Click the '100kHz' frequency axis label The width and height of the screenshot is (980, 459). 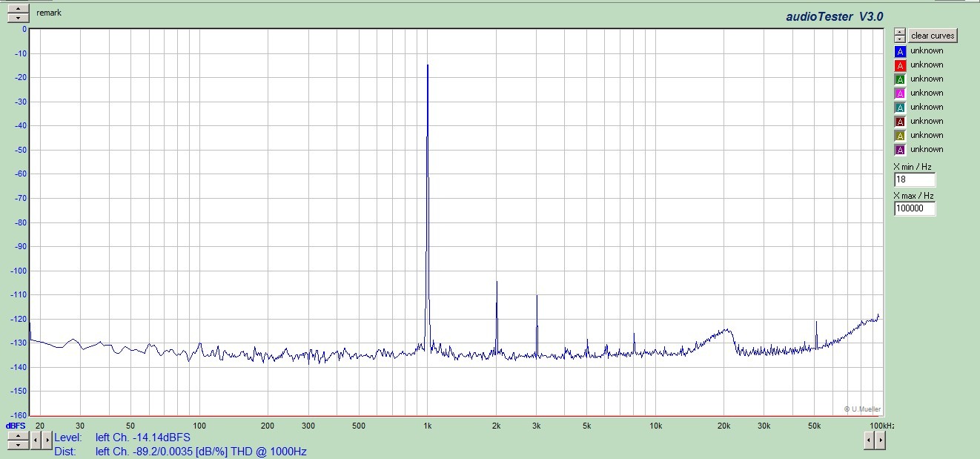click(x=881, y=426)
